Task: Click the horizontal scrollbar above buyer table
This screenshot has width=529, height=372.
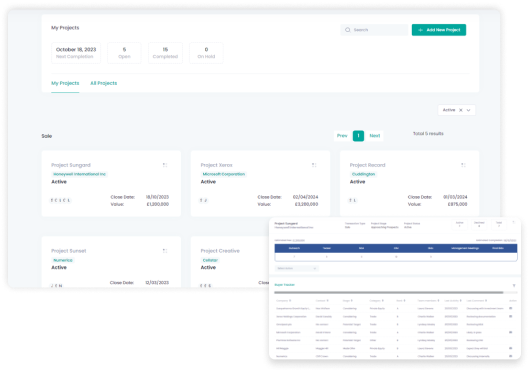Action: (389, 292)
